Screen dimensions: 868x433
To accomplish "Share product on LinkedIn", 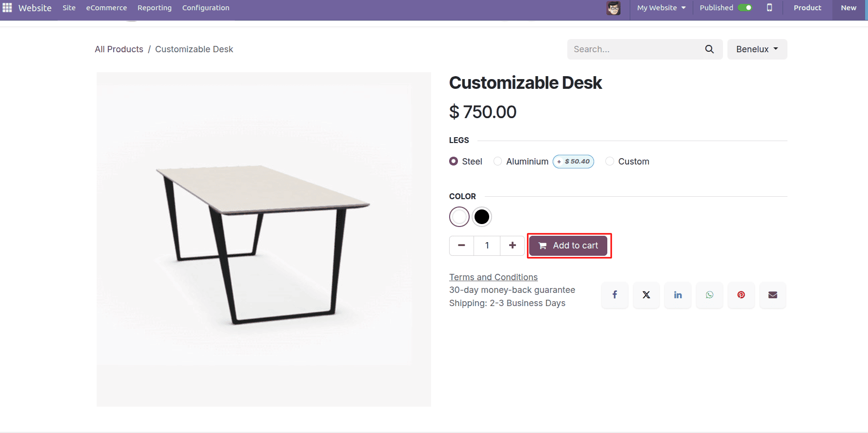I will coord(678,295).
